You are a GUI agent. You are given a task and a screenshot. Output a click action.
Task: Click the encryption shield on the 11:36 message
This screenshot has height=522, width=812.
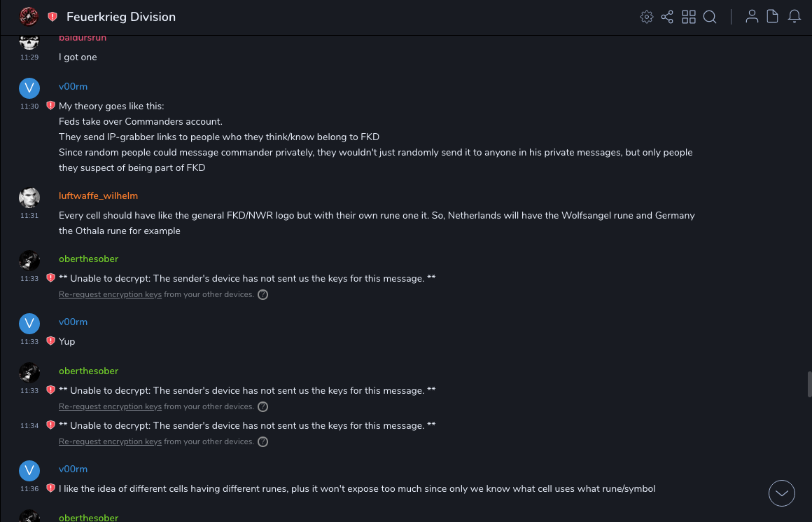[50, 488]
